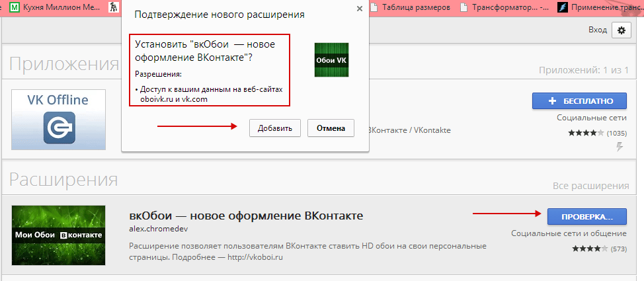Open the Таблица размеров bookmark
This screenshot has height=281, width=644.
[411, 7]
